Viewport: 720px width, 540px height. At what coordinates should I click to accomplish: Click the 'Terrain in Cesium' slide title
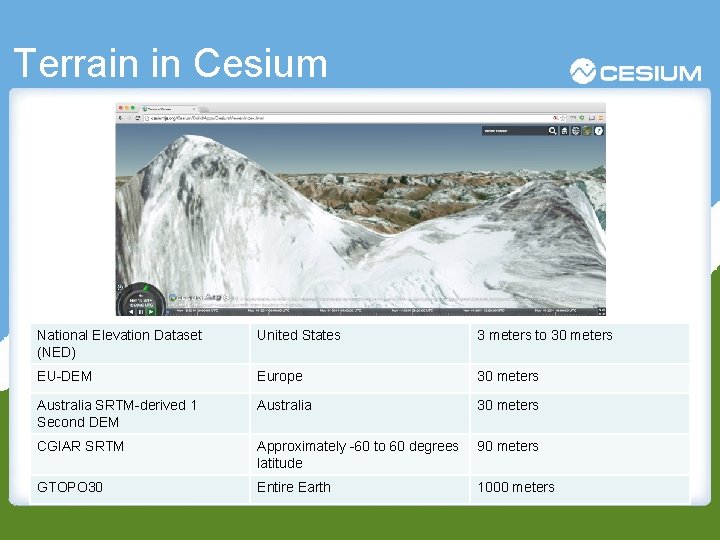[170, 63]
